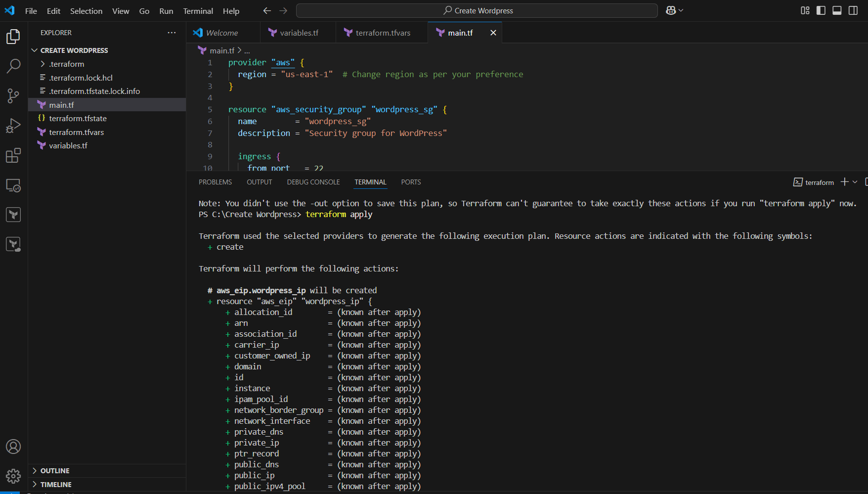
Task: Open the Terminal menu
Action: click(198, 11)
